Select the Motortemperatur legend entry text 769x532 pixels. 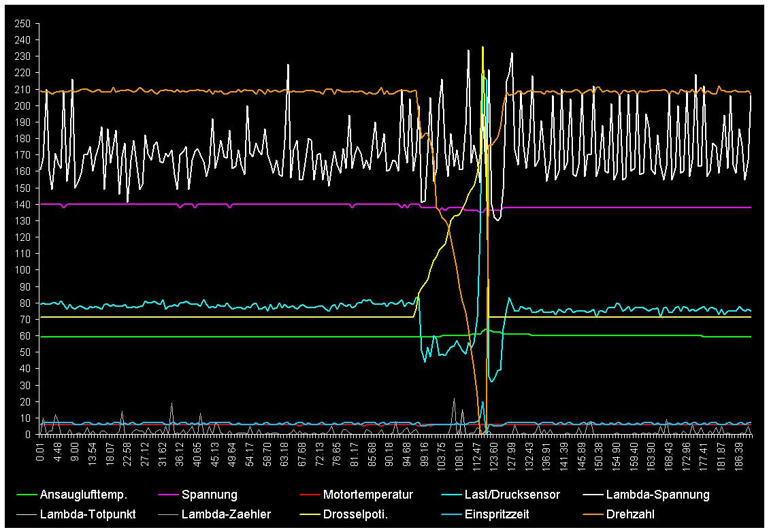pyautogui.click(x=367, y=495)
